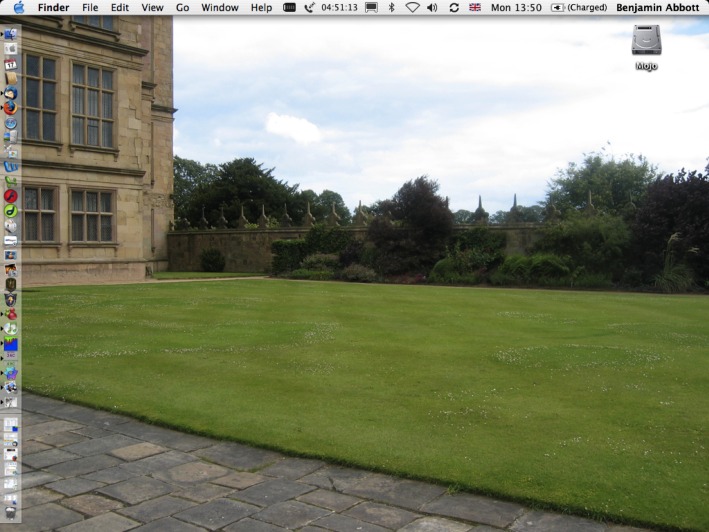Launch Safari from the Dock
Viewport: 709px width, 532px height.
pyautogui.click(x=10, y=122)
